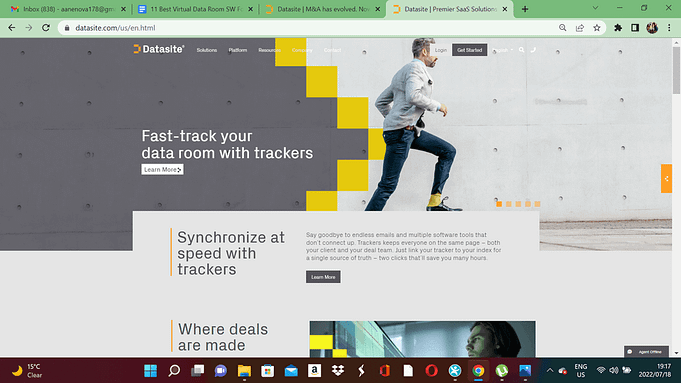Click the Login button

click(x=441, y=50)
